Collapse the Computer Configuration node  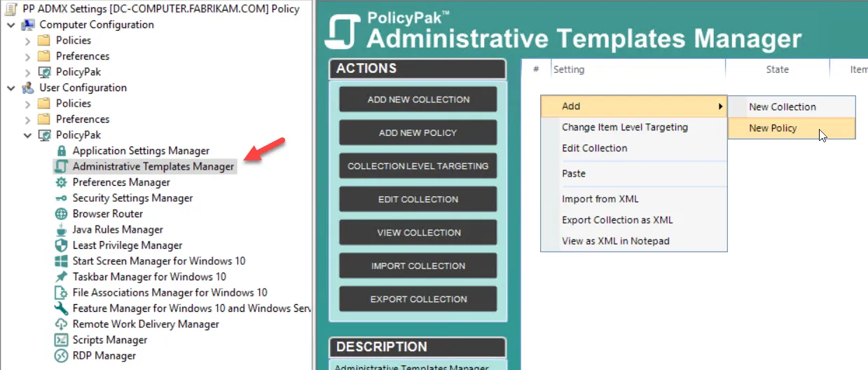[x=11, y=25]
